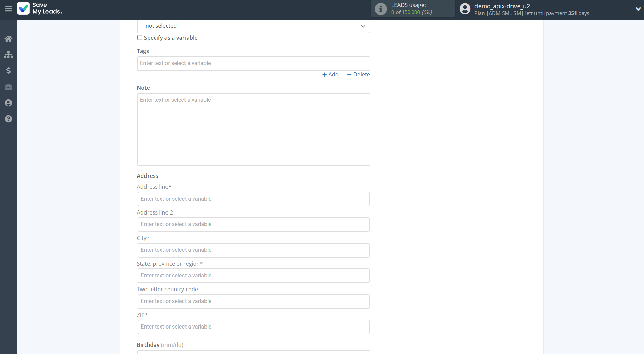Enable the 'Specify as a variable' checkbox

click(140, 38)
